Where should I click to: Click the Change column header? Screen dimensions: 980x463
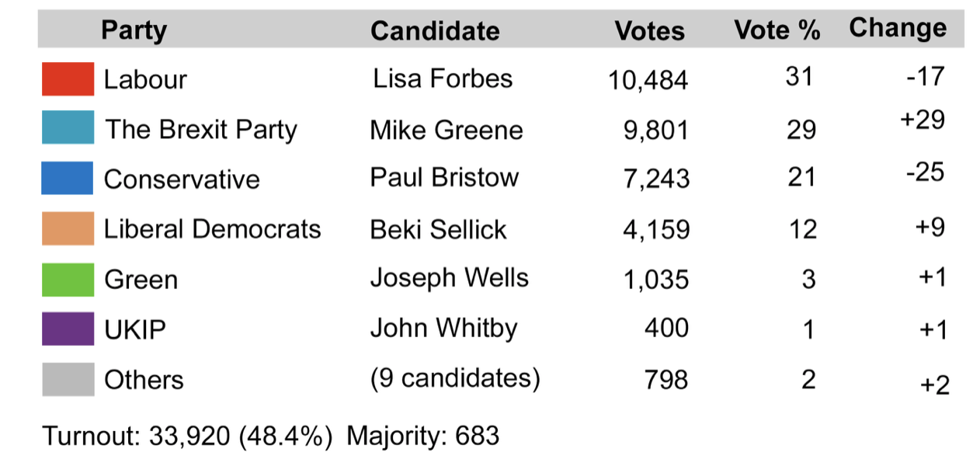(x=898, y=28)
